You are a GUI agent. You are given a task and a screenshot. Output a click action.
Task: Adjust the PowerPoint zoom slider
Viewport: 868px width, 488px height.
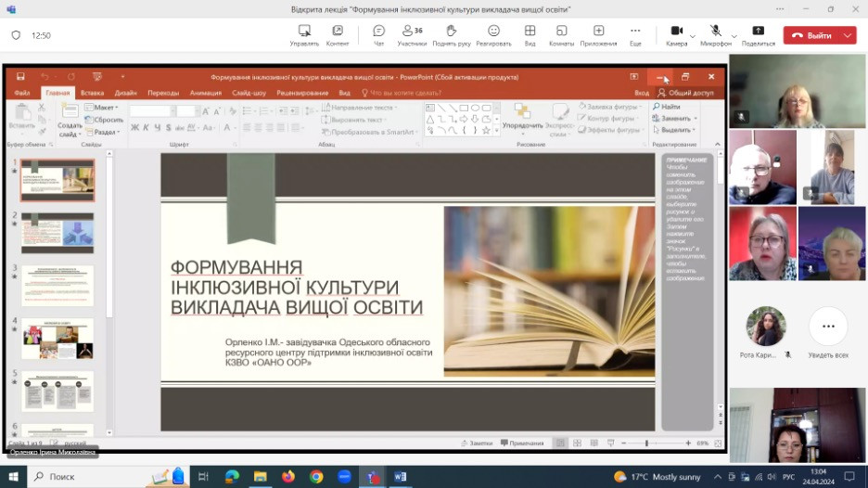pos(646,443)
